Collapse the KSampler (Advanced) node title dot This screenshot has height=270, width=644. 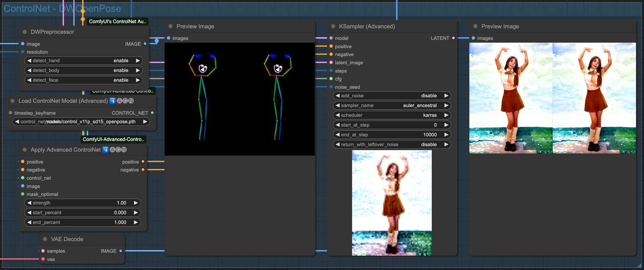pos(333,26)
